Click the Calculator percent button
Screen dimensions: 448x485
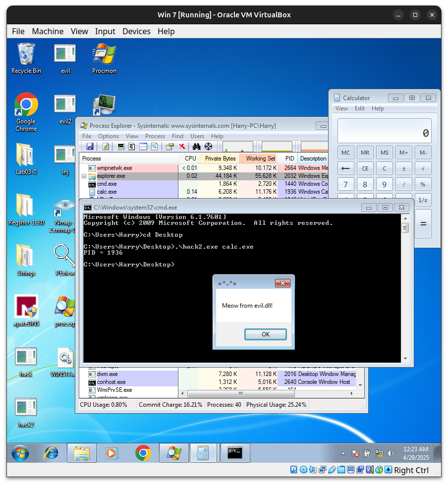pos(423,185)
